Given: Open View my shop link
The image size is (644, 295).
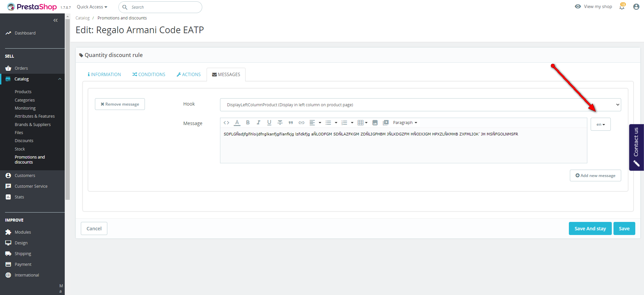Looking at the screenshot, I should [x=593, y=7].
